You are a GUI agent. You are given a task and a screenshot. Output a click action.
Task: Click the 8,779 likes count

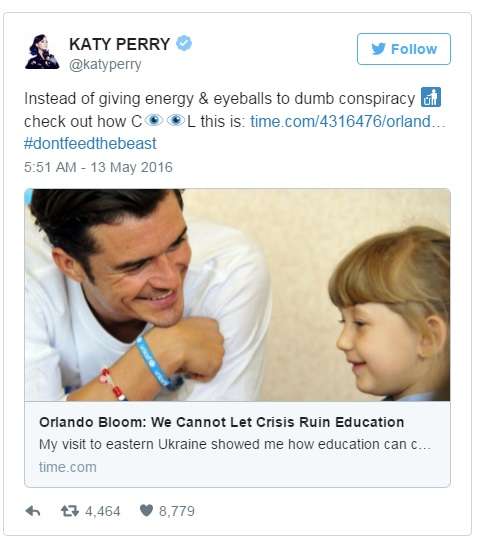click(x=177, y=511)
